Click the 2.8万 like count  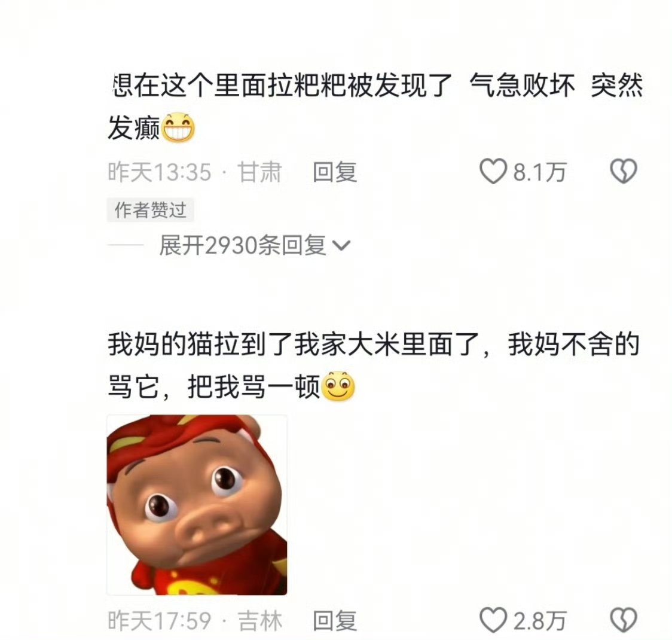pyautogui.click(x=539, y=621)
